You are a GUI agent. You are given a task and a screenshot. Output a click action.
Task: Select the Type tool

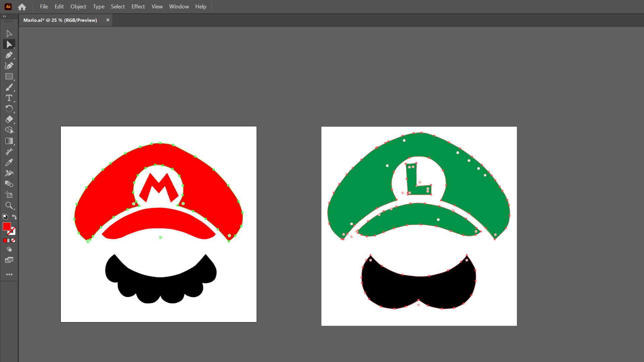9,98
